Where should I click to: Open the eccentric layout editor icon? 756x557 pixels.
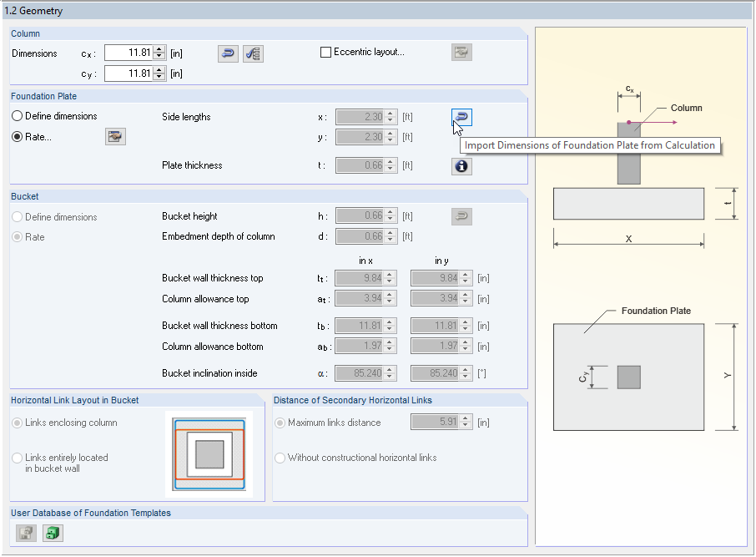click(x=461, y=52)
